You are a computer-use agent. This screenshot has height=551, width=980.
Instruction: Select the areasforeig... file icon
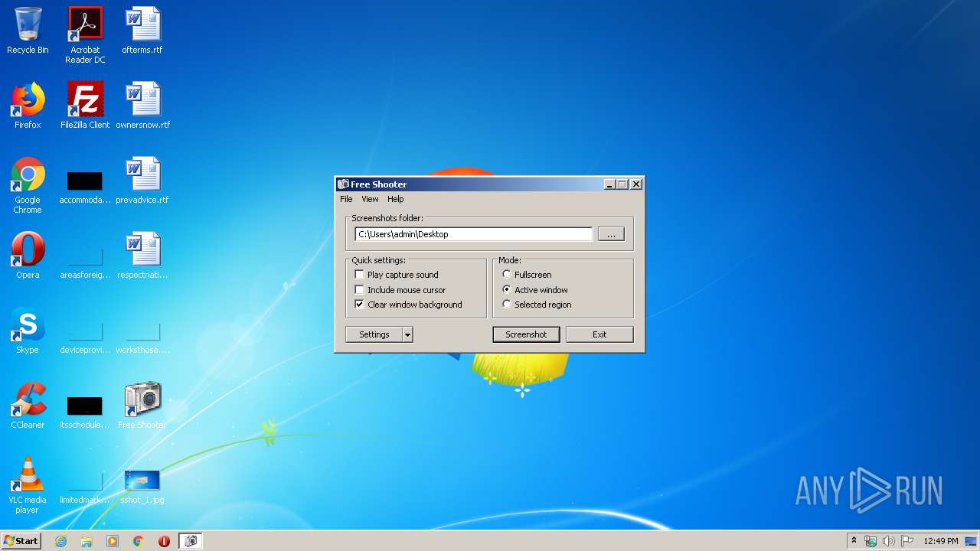point(85,262)
